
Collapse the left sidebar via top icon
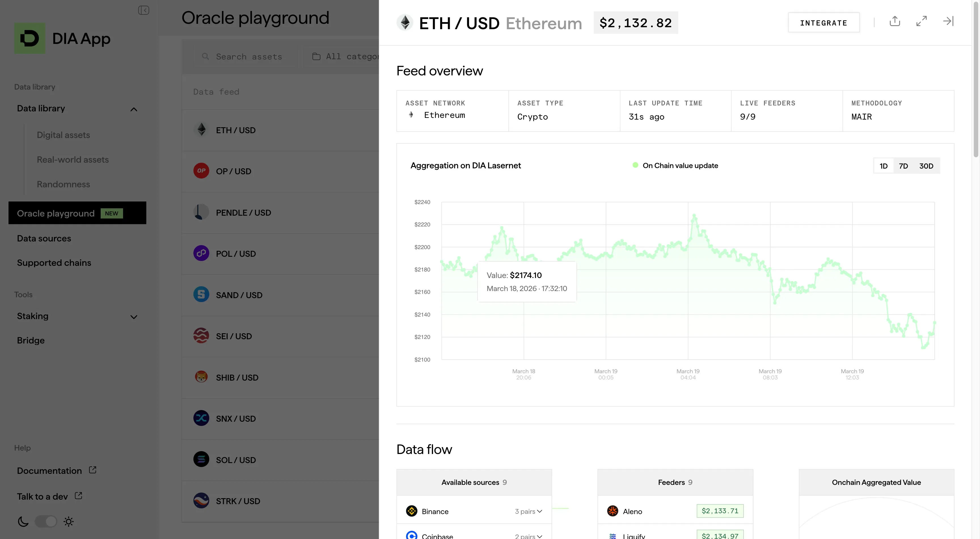[143, 10]
